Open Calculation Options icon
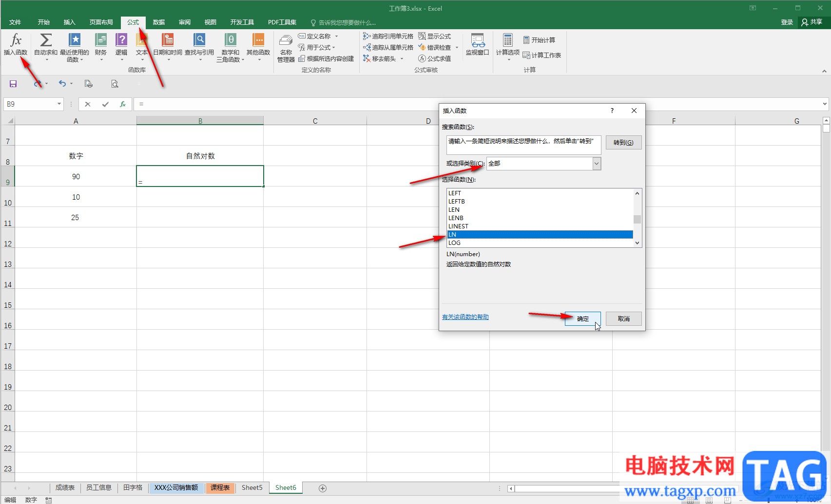Image resolution: width=831 pixels, height=504 pixels. pos(508,40)
